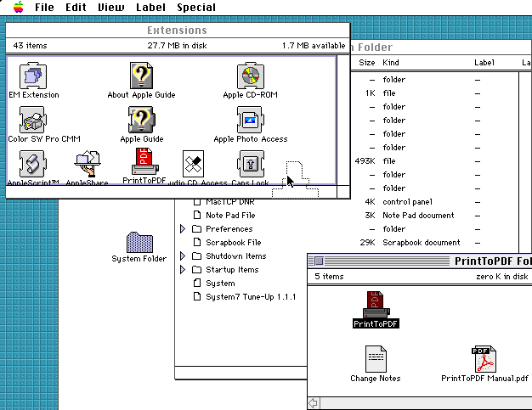Click the Startup Items folder icon
Viewport: 532px width, 410px height.
[197, 269]
